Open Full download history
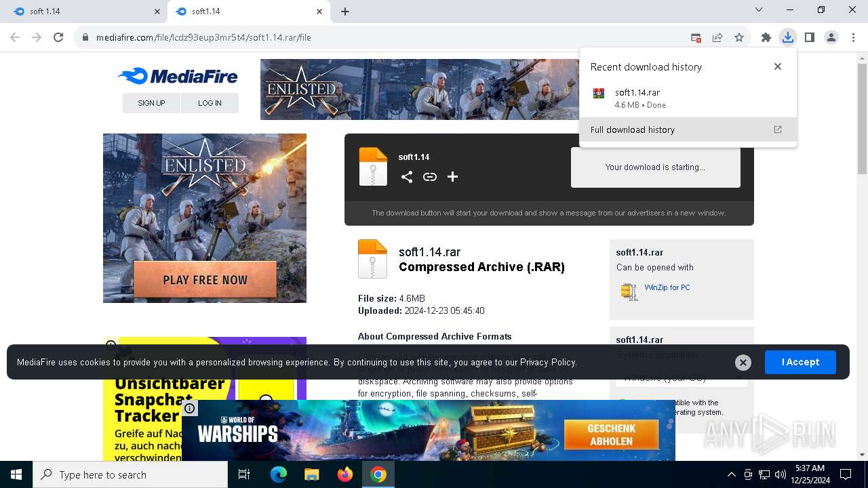This screenshot has height=488, width=868. click(688, 129)
